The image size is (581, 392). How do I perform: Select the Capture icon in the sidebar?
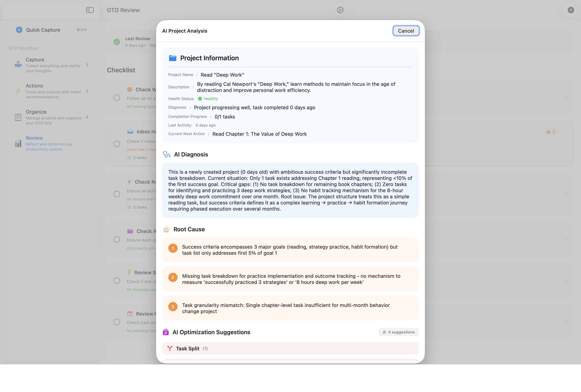18,65
